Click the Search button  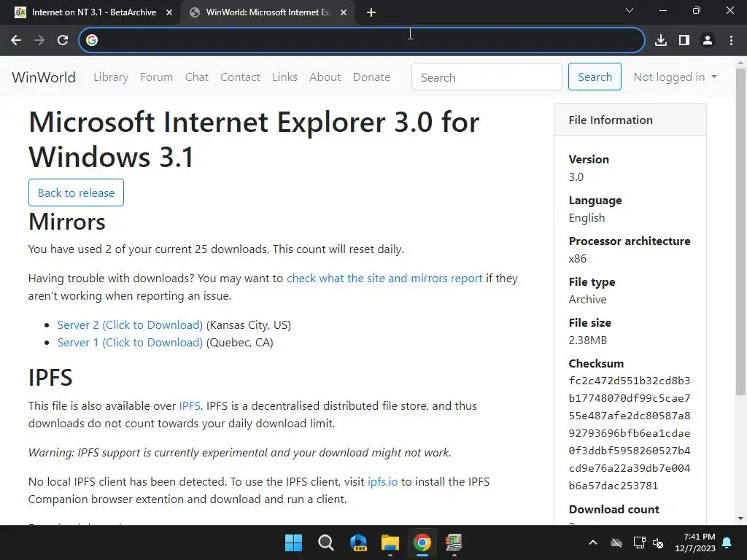[x=595, y=77]
